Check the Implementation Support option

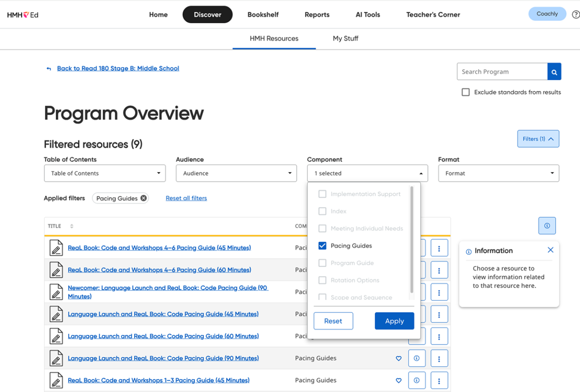coord(322,194)
